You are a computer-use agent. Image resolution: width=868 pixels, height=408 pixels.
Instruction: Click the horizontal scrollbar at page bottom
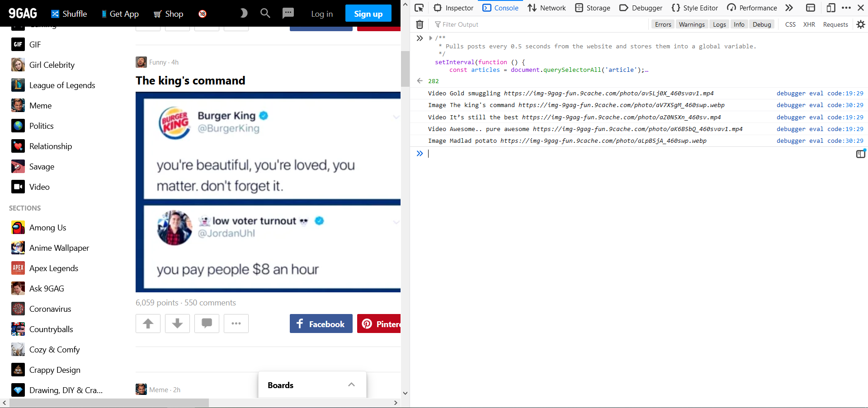[x=109, y=403]
